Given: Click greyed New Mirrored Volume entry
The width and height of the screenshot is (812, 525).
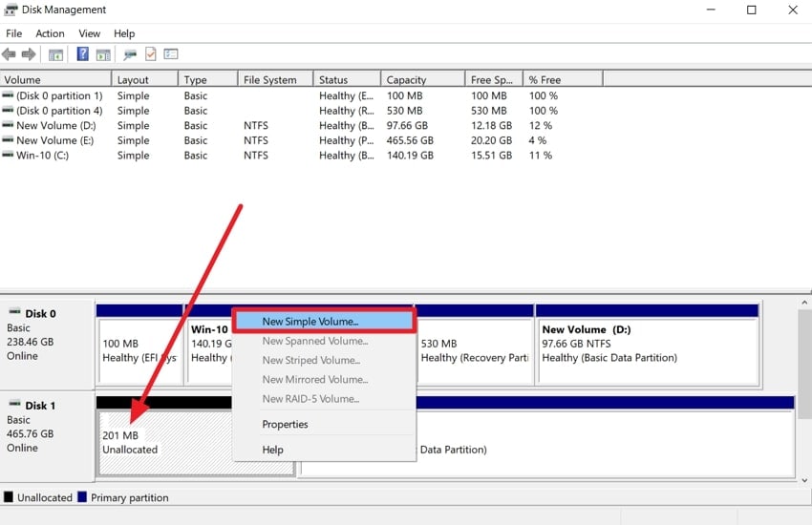Looking at the screenshot, I should click(x=324, y=380).
